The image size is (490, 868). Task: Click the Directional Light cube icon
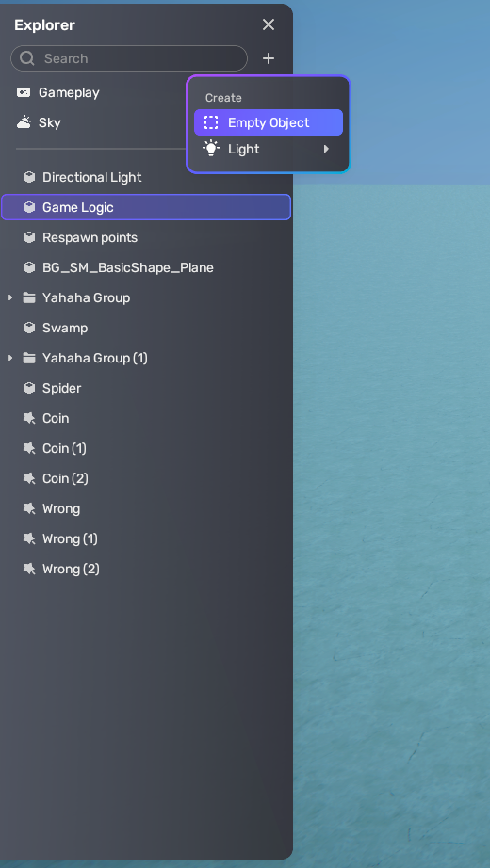[29, 177]
